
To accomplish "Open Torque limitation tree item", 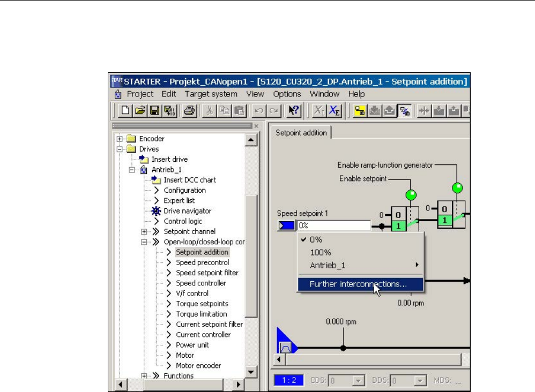I will pyautogui.click(x=202, y=314).
